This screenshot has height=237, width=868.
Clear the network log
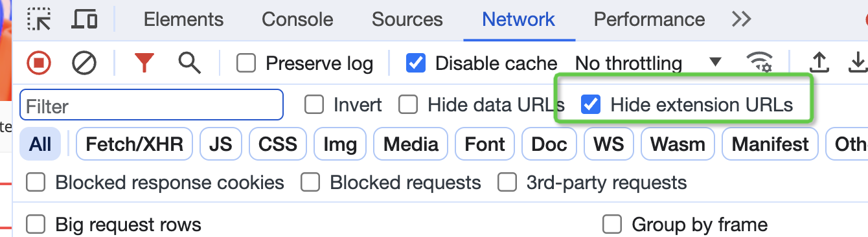point(84,63)
